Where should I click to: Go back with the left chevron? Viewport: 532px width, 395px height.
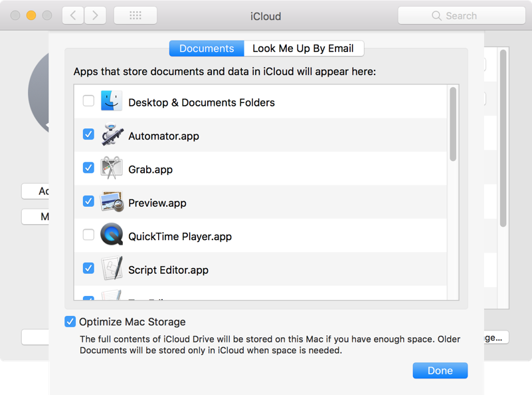73,15
